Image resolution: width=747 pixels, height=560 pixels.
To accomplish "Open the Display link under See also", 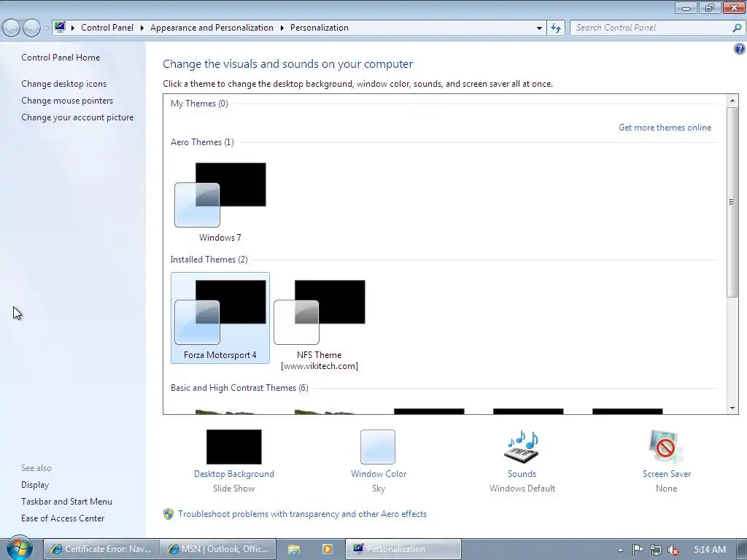I will point(35,484).
